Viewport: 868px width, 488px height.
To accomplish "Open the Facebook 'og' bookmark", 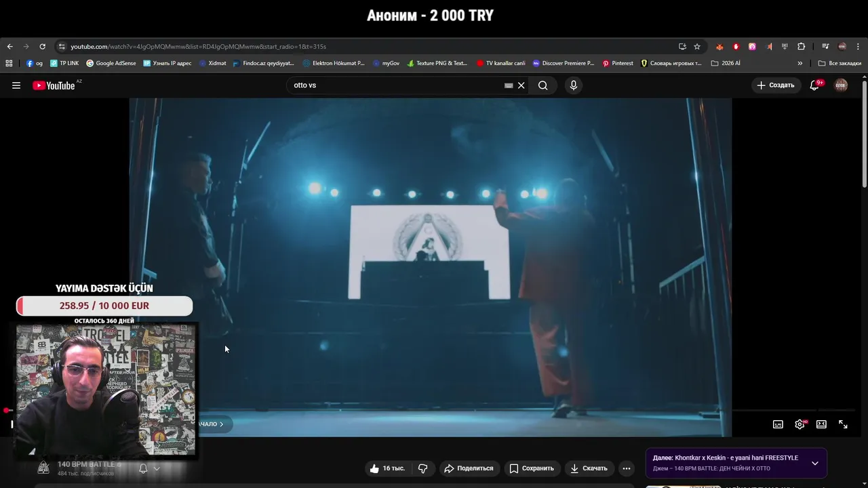I will pos(34,63).
